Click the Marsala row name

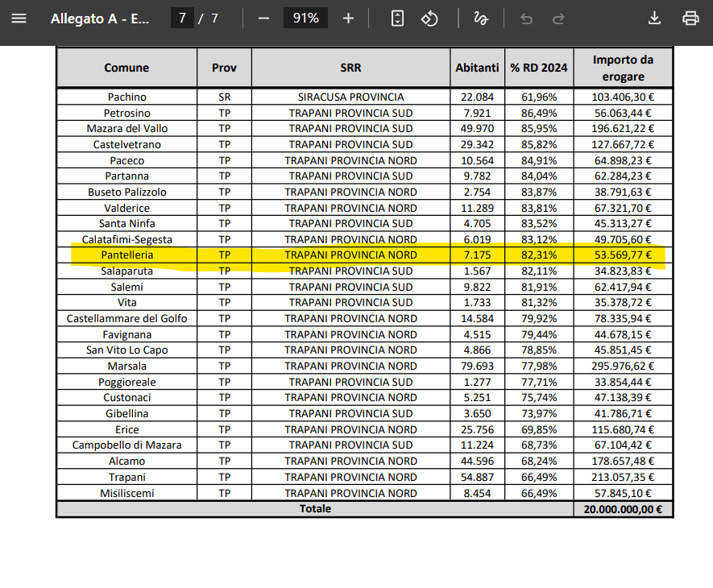pyautogui.click(x=126, y=366)
